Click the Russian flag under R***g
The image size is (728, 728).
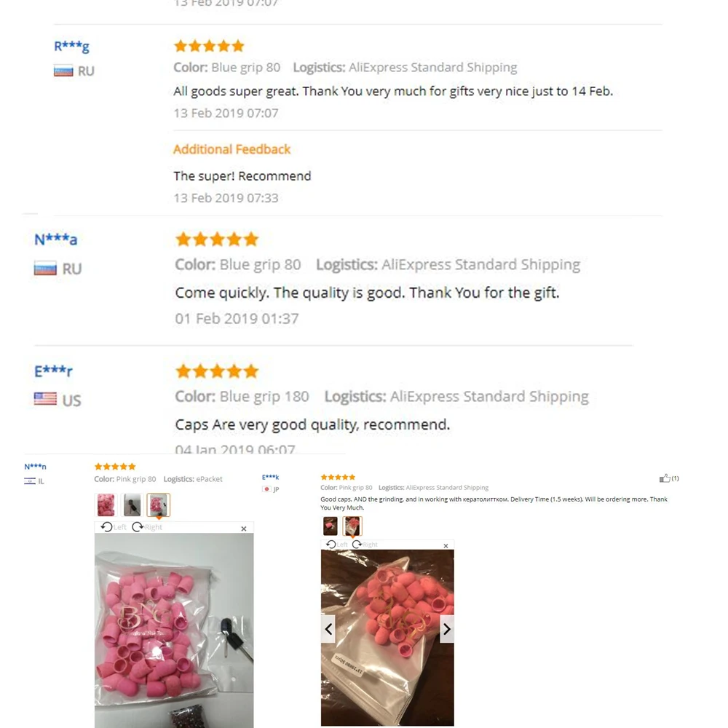[63, 71]
